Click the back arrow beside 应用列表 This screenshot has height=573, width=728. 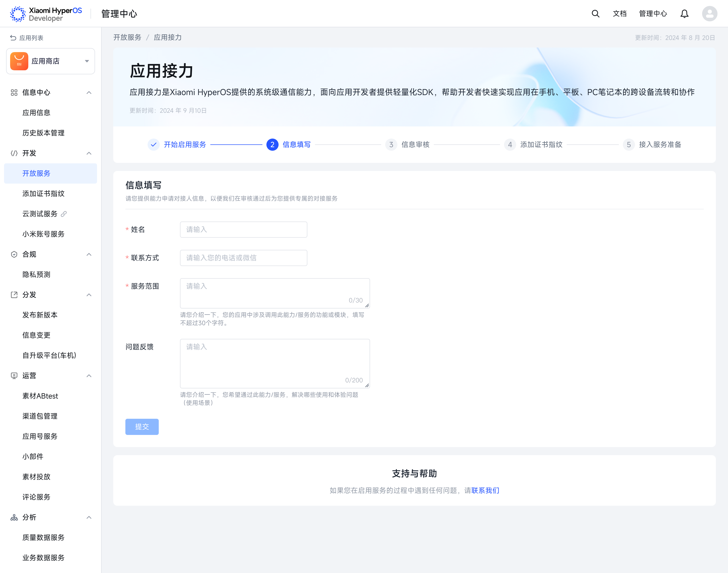(13, 38)
